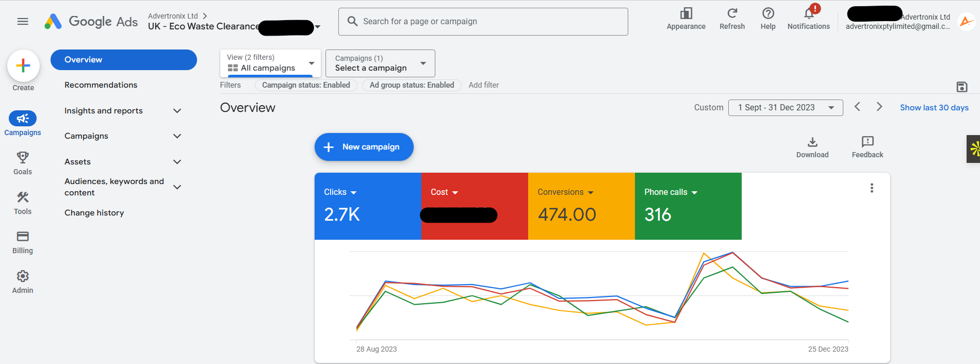This screenshot has height=364, width=980.
Task: Download the overview report
Action: [812, 142]
